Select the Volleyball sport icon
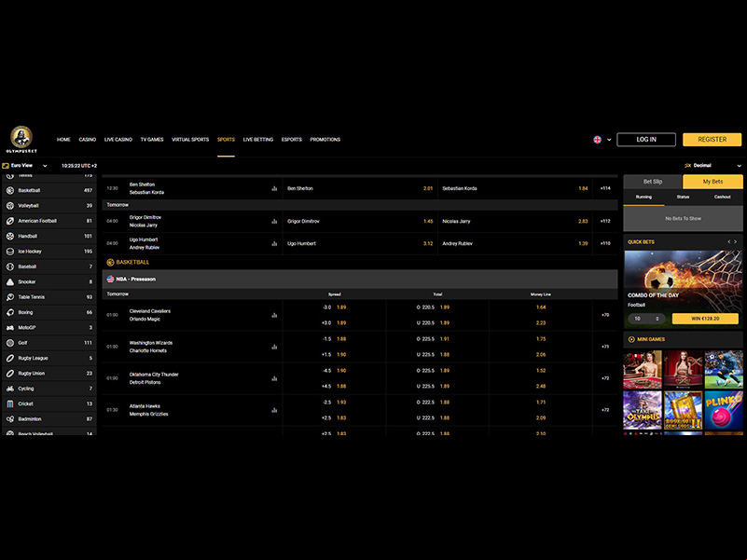 (x=10, y=206)
